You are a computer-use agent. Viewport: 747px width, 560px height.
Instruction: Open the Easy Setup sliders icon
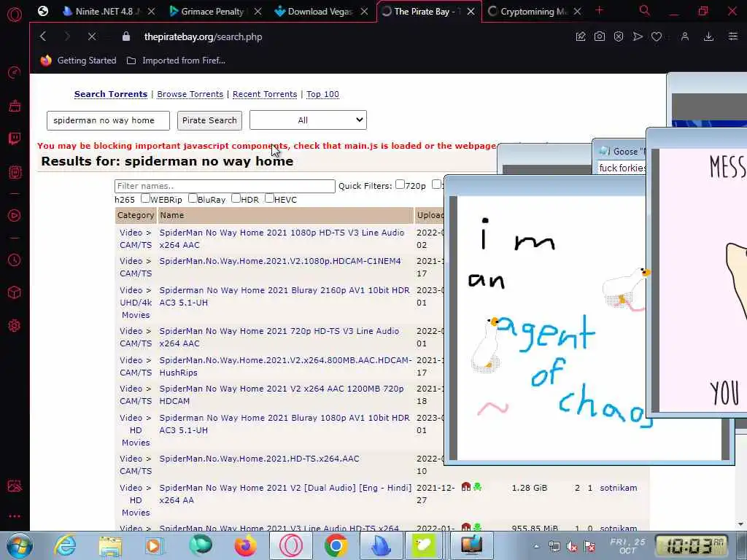point(732,36)
